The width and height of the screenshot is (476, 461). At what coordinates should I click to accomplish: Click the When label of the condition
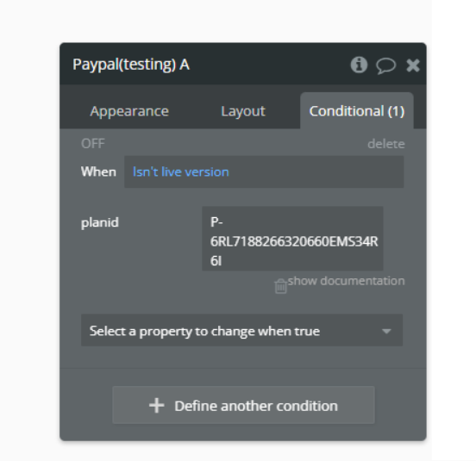point(98,171)
